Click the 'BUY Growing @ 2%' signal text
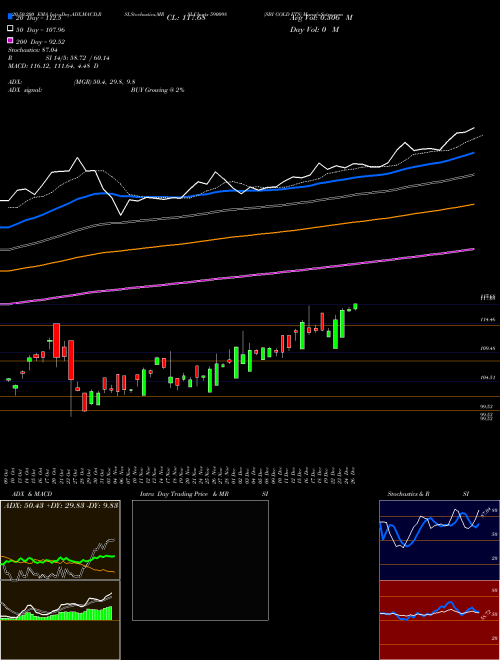The image size is (500, 660). pyautogui.click(x=157, y=90)
